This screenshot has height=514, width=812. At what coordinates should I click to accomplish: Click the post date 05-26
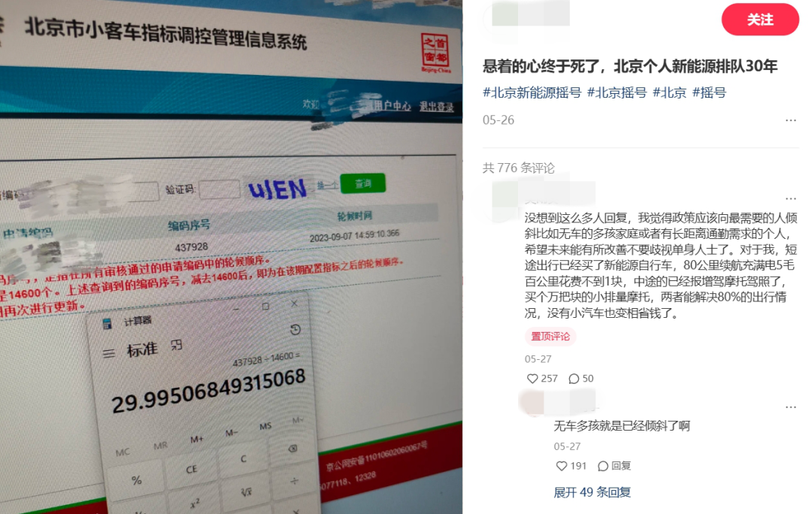pyautogui.click(x=498, y=120)
